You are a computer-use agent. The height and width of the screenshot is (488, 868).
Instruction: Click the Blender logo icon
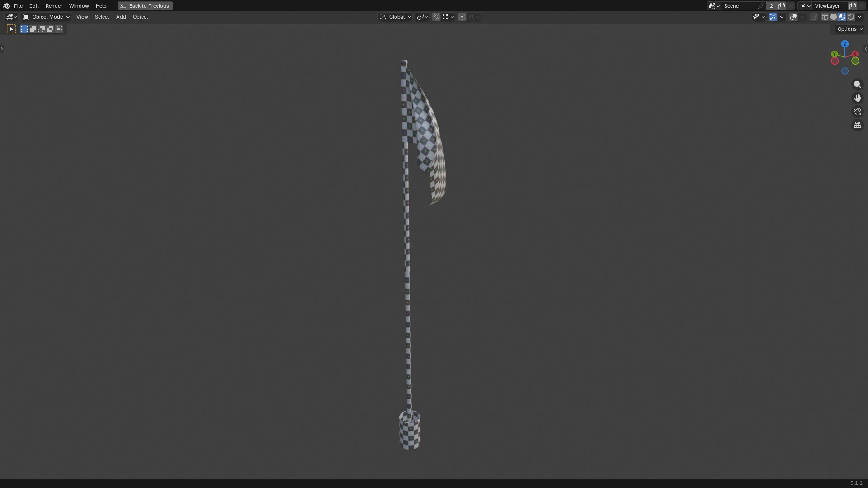tap(6, 6)
